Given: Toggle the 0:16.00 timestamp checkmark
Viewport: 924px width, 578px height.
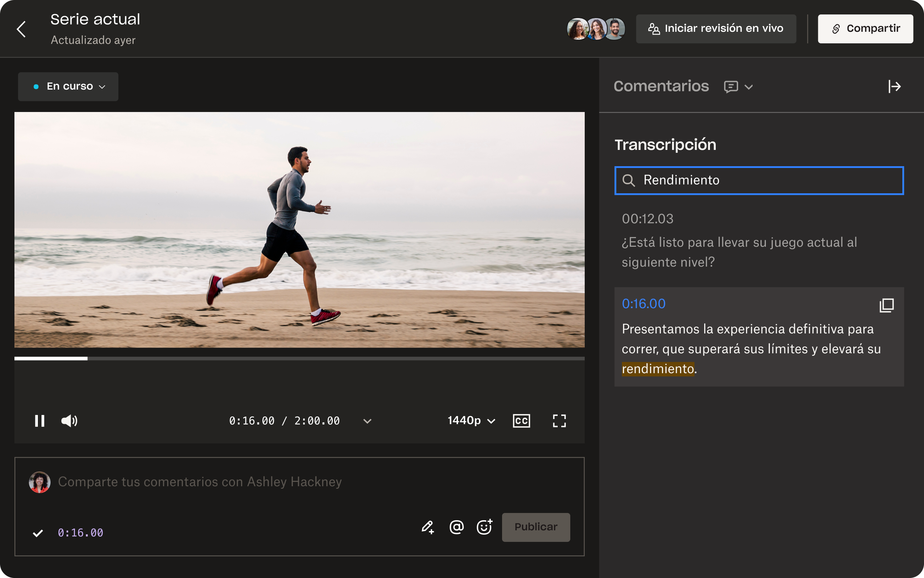Looking at the screenshot, I should (x=38, y=533).
